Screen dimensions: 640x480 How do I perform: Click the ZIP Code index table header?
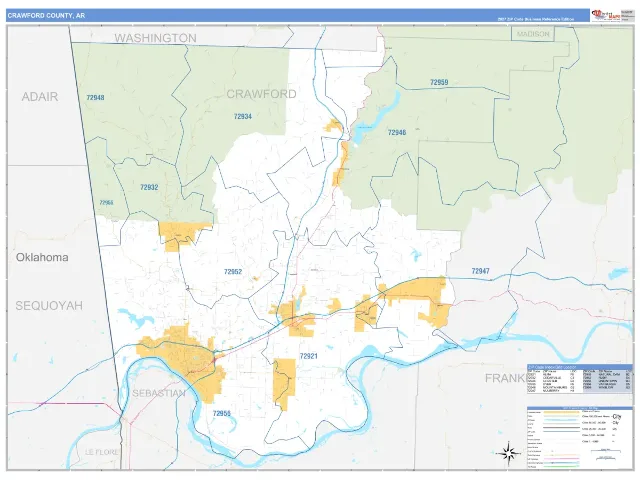tap(579, 367)
